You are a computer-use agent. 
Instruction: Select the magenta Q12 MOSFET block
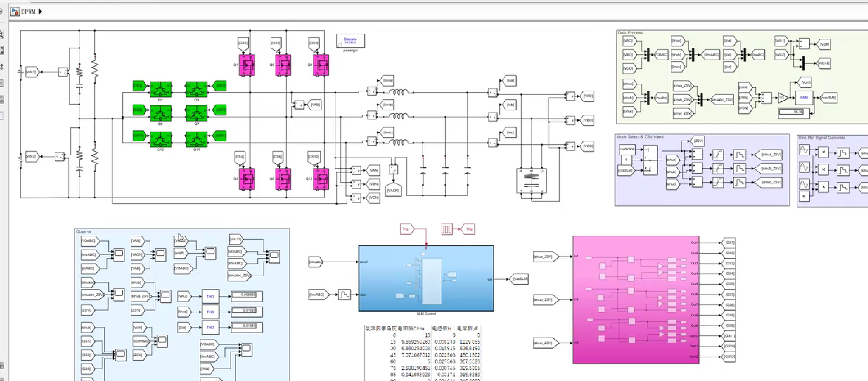(x=321, y=179)
